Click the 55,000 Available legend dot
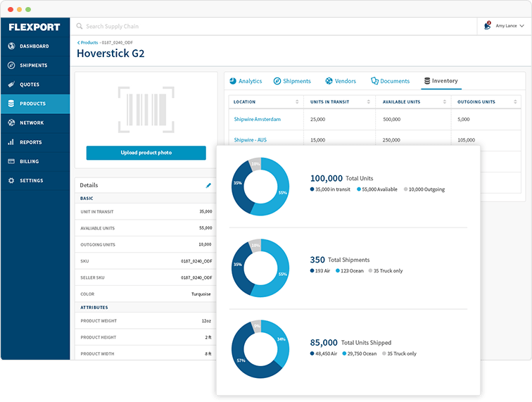The height and width of the screenshot is (402, 532). tap(359, 189)
